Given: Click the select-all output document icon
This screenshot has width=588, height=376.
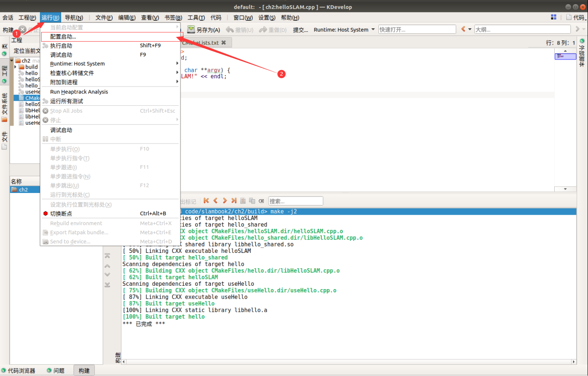Looking at the screenshot, I should coord(243,200).
